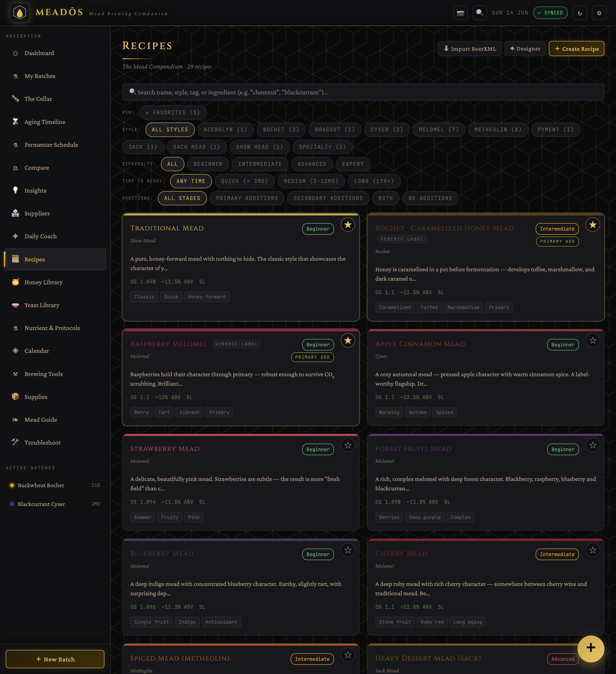Favorite the Forest Fruits Mead recipe
Image resolution: width=616 pixels, height=674 pixels.
[593, 445]
